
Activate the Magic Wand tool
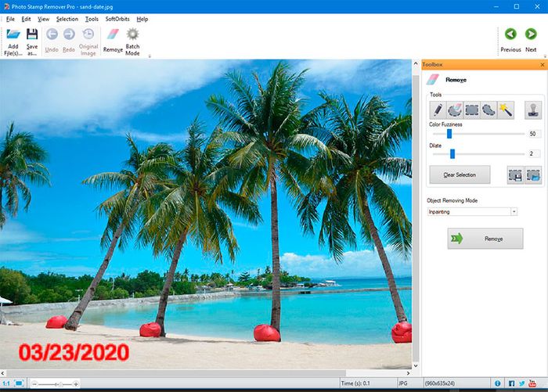click(x=506, y=110)
